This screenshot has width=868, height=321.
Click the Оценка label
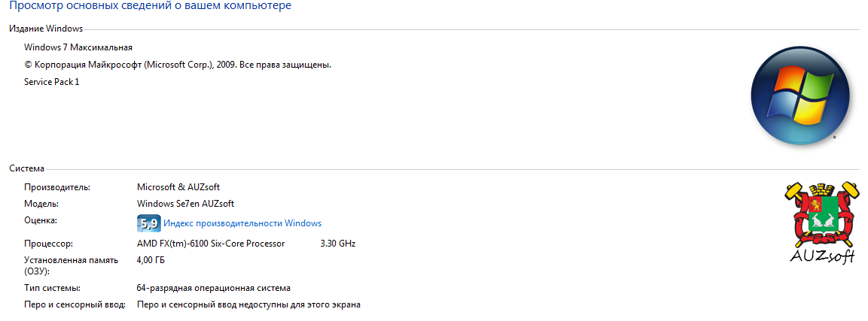[41, 220]
